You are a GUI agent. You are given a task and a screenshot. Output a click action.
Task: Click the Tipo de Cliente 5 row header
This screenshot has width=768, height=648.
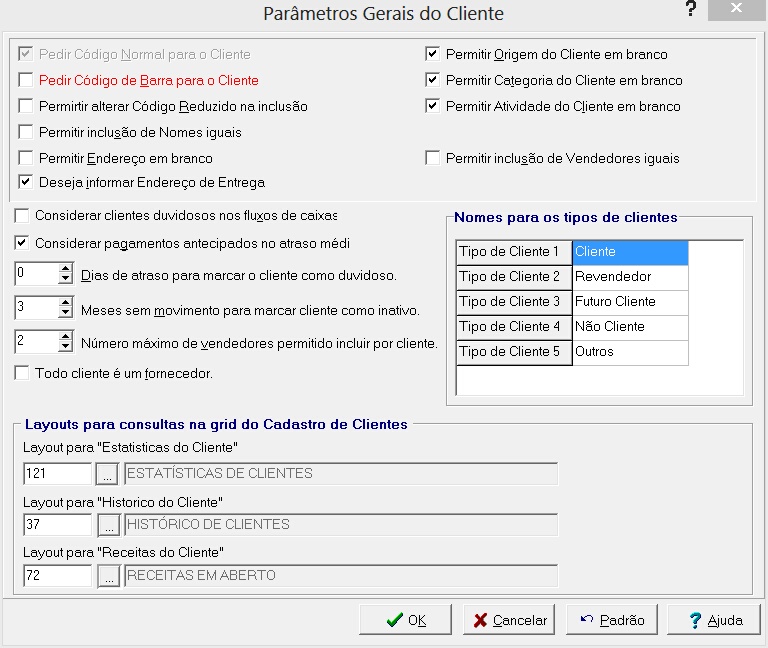pos(514,352)
